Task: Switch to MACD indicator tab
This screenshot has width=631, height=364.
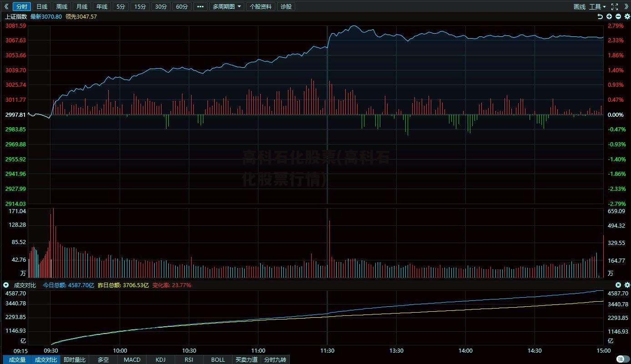Action: click(x=132, y=359)
